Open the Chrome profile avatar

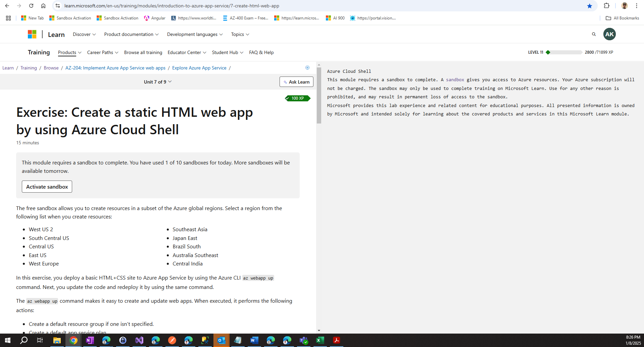pyautogui.click(x=625, y=6)
